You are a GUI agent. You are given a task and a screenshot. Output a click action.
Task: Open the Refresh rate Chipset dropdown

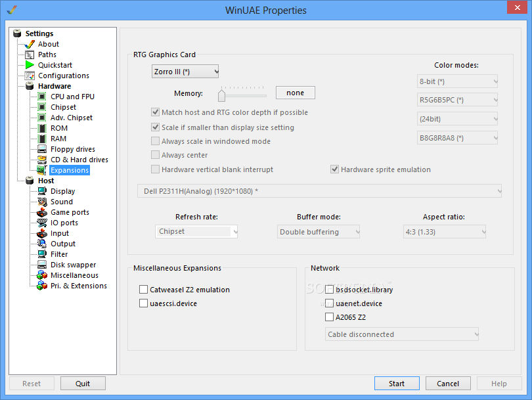pos(196,231)
